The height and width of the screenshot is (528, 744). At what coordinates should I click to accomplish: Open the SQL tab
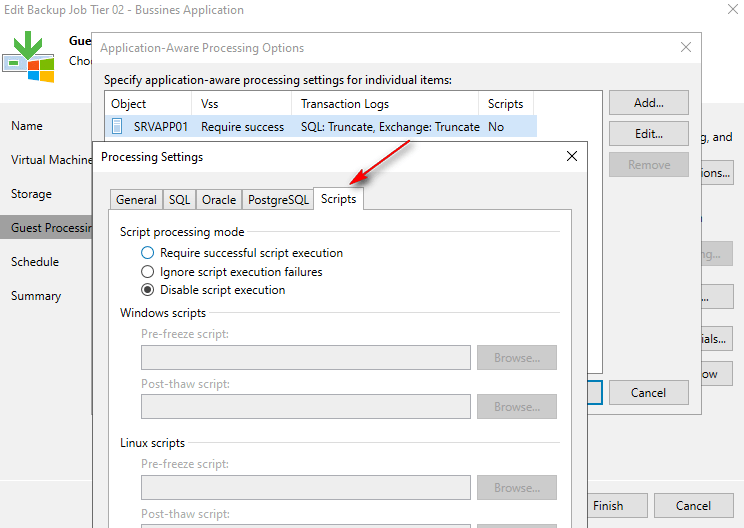(179, 199)
